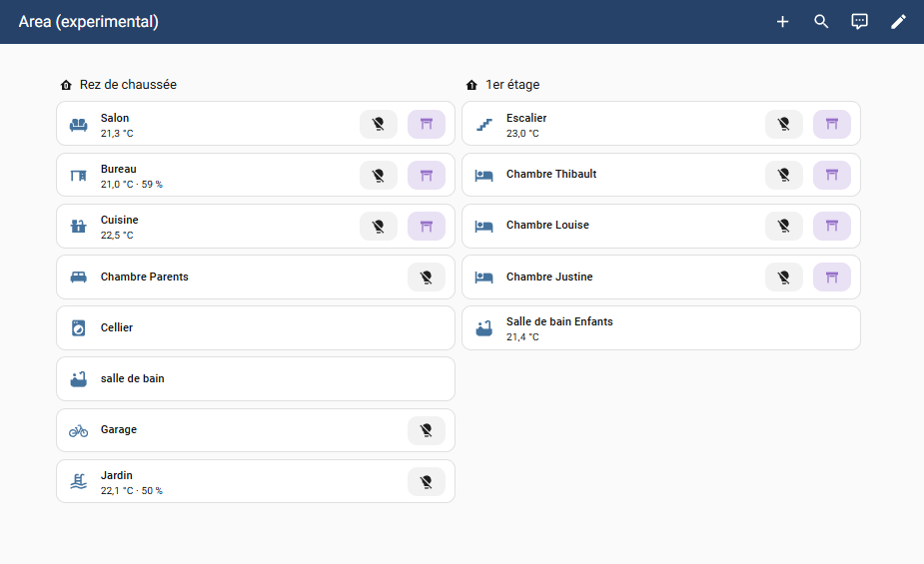Toggle the purple shutter button in Salon
Screen dimensions: 924x564
tap(427, 124)
